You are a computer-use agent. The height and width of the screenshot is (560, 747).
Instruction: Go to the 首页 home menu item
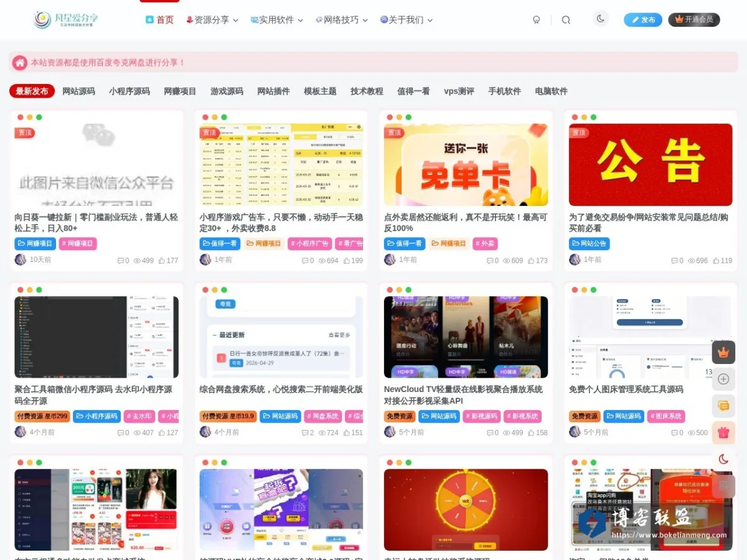click(x=159, y=20)
